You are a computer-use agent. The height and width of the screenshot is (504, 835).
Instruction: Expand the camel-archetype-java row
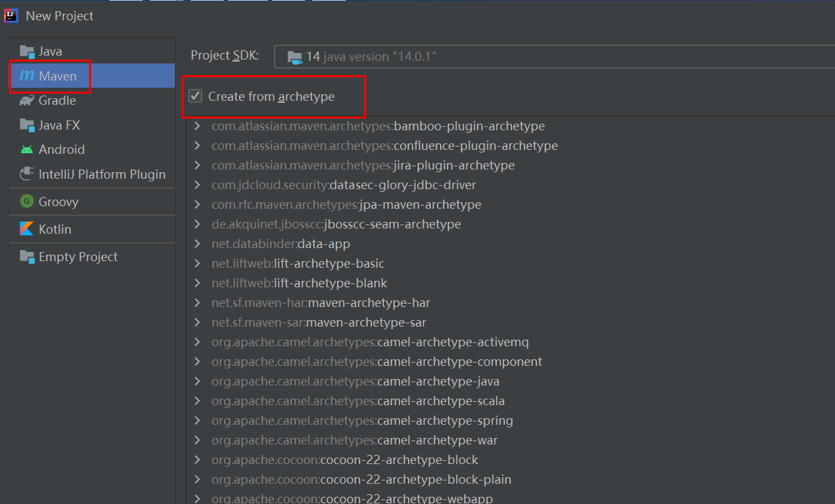(197, 382)
